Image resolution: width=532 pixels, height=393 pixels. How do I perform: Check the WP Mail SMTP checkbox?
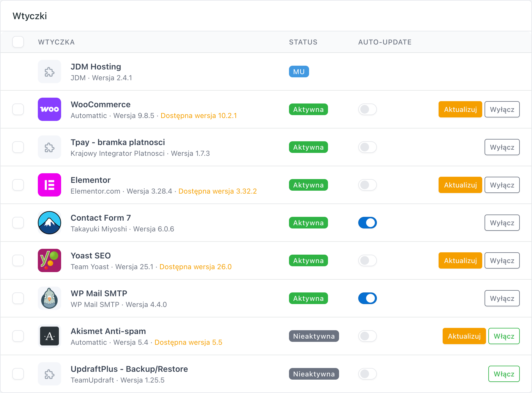click(x=18, y=298)
